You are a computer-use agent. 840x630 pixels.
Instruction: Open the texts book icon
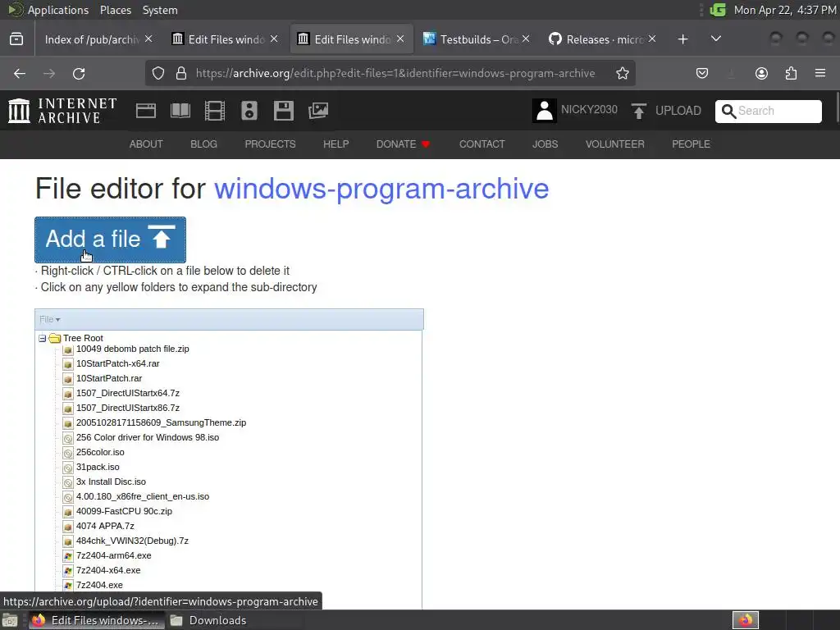coord(180,111)
